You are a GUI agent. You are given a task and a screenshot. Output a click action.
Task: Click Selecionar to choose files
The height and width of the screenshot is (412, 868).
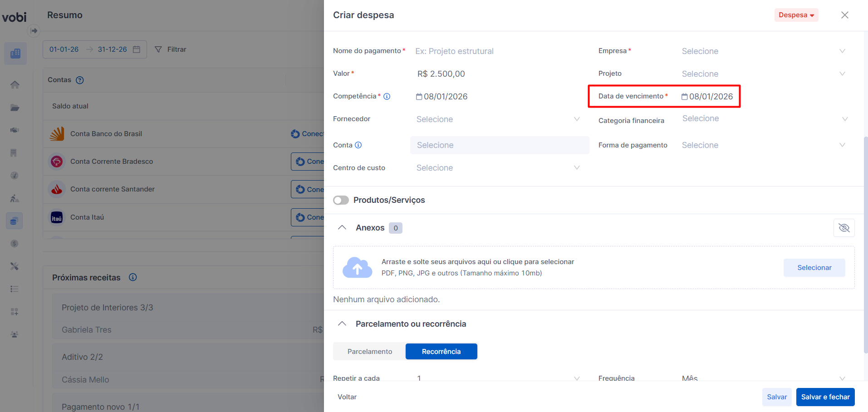pyautogui.click(x=814, y=268)
